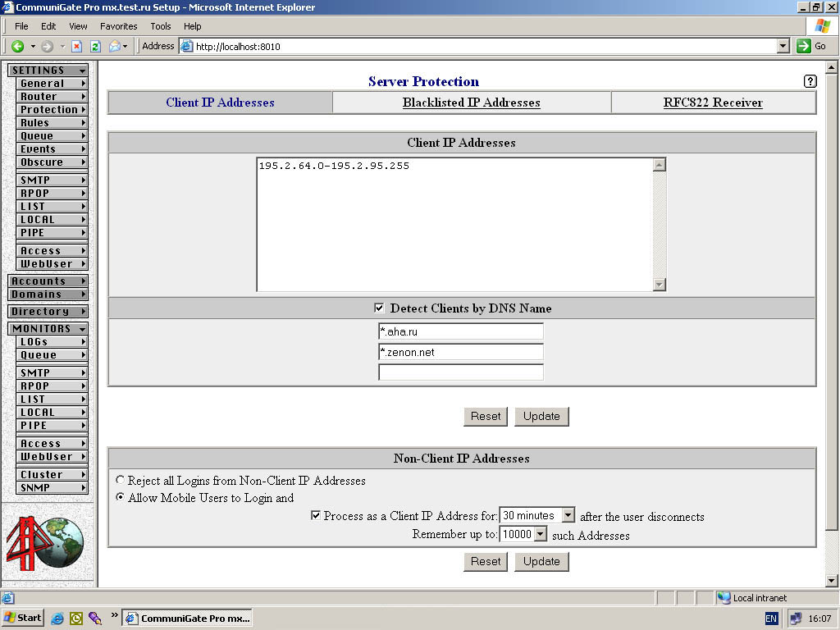Launch Internet Explorer from quick launch
The image size is (840, 630).
click(x=57, y=619)
